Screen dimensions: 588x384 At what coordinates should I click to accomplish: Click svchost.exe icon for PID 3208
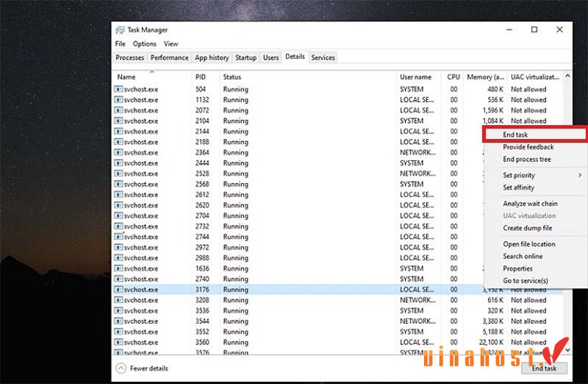click(118, 300)
